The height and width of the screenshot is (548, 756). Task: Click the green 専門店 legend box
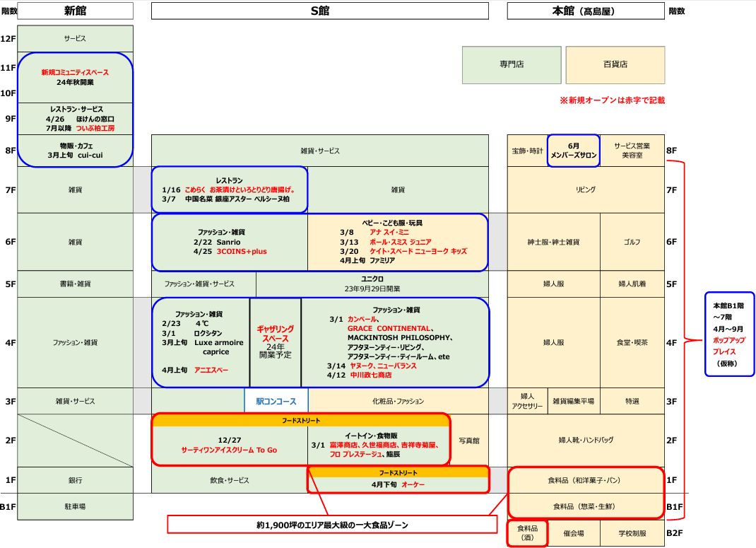point(512,64)
